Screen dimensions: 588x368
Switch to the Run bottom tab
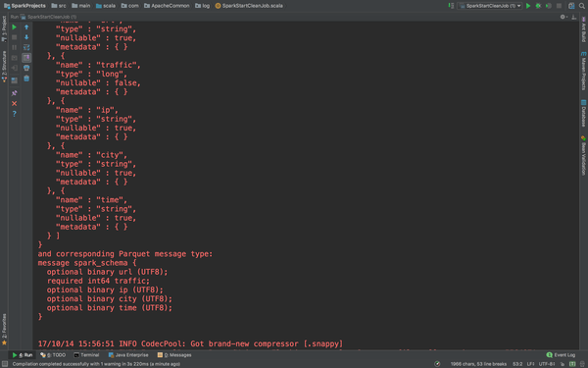(23, 355)
